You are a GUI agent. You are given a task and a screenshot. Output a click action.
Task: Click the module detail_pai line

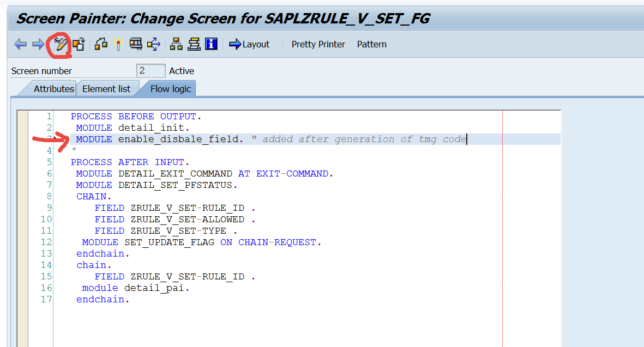(x=136, y=289)
